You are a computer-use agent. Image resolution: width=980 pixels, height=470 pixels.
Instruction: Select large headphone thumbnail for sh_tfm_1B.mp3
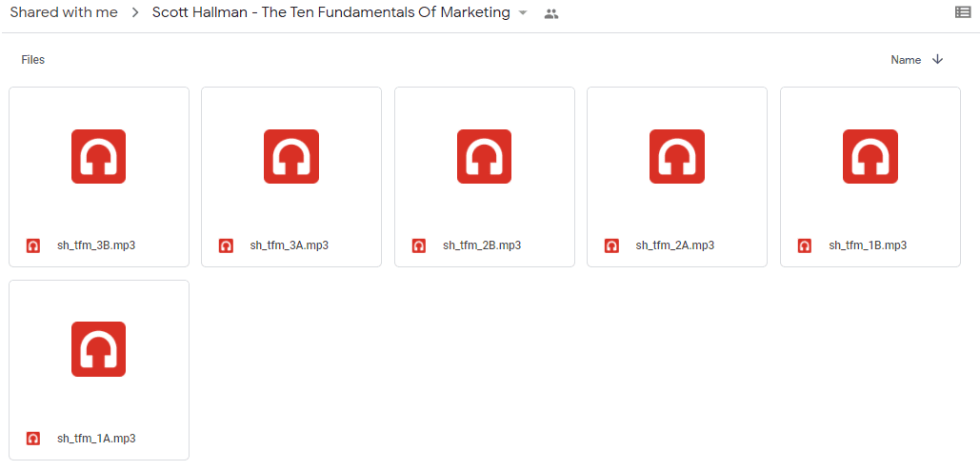pos(870,157)
